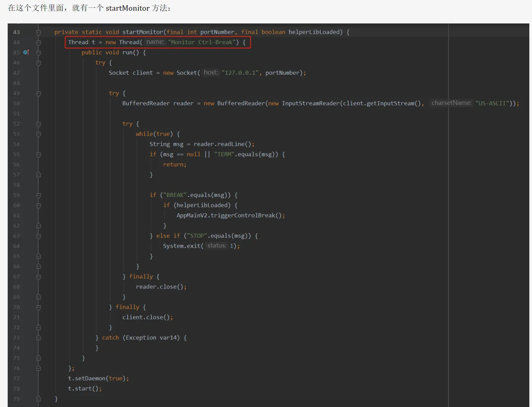532x407 pixels.
Task: Click reader.readLine() on line 54
Action: [222, 144]
